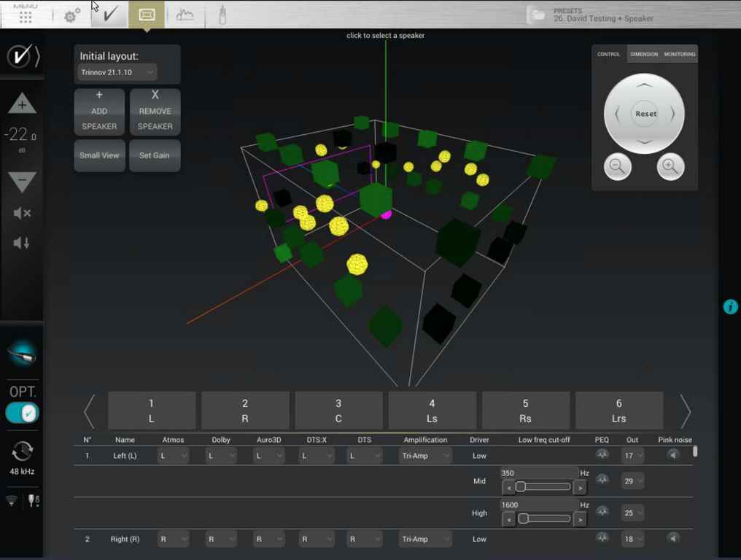Image resolution: width=741 pixels, height=560 pixels.
Task: Play pink noise on Left speaker
Action: click(673, 455)
